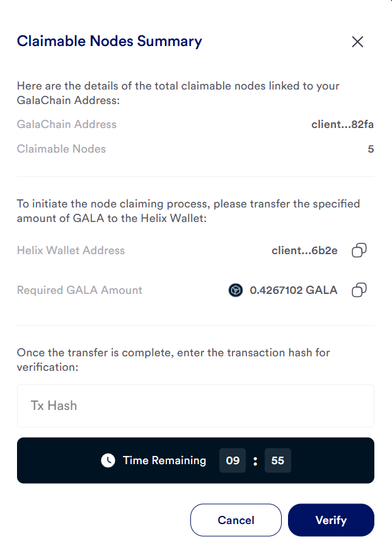The width and height of the screenshot is (392, 560).
Task: Click the Claimable Nodes label
Action: 61,149
